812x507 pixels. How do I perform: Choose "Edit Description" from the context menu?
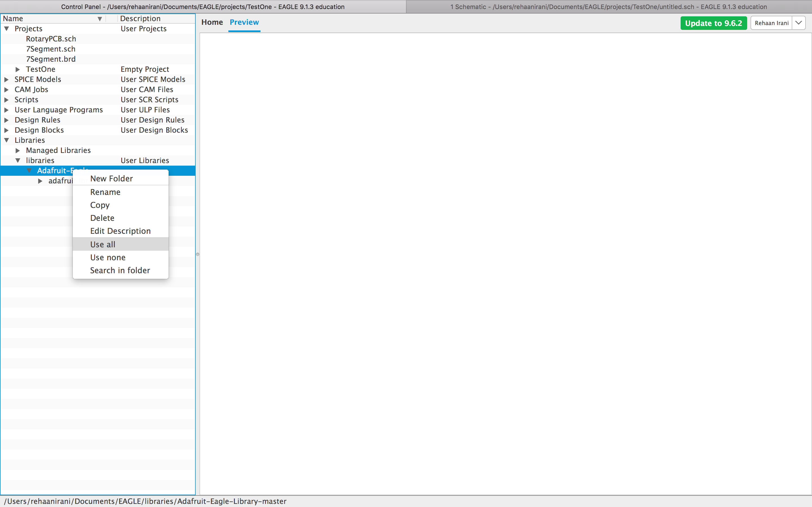pos(120,231)
